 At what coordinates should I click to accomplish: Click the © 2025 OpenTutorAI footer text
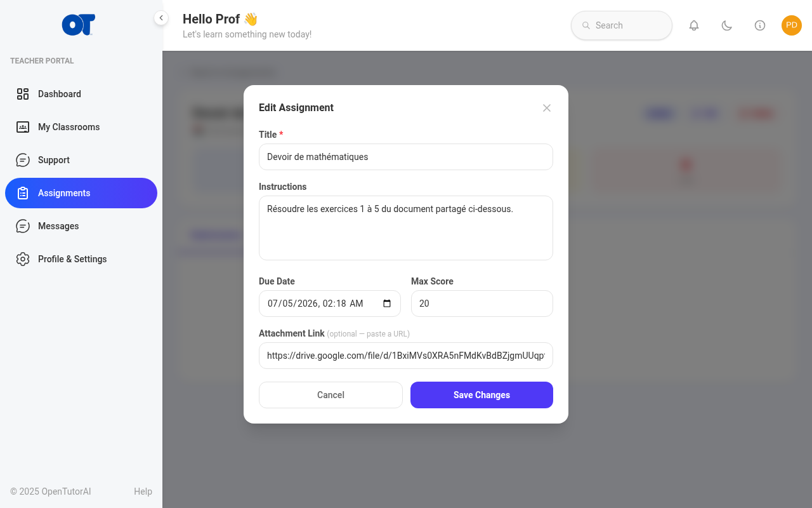(x=51, y=491)
